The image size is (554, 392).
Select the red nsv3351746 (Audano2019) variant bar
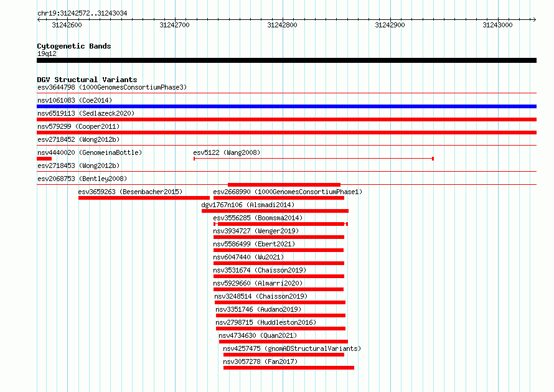tap(281, 315)
